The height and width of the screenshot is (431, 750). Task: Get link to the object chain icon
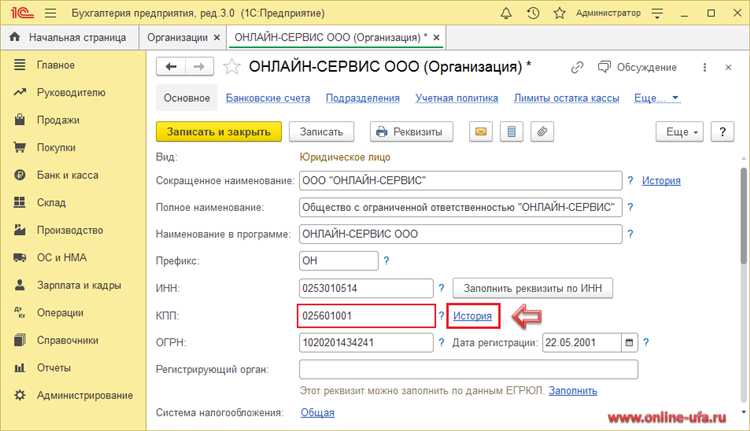point(577,67)
